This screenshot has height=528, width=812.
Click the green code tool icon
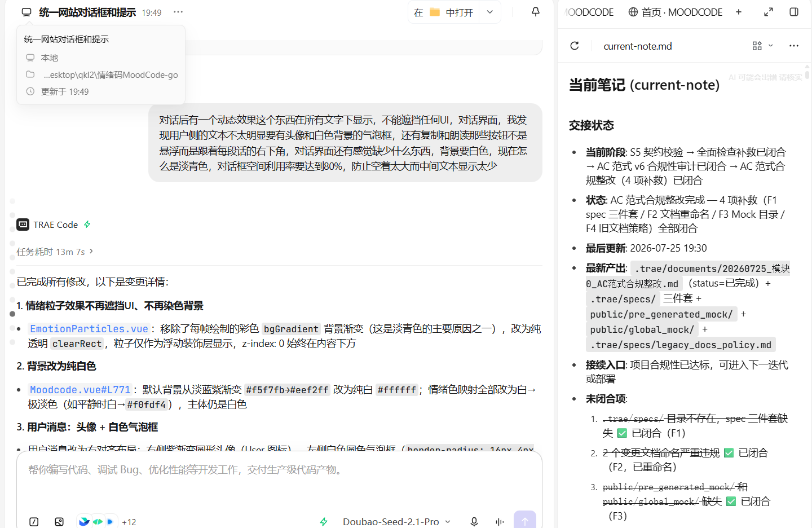97,522
